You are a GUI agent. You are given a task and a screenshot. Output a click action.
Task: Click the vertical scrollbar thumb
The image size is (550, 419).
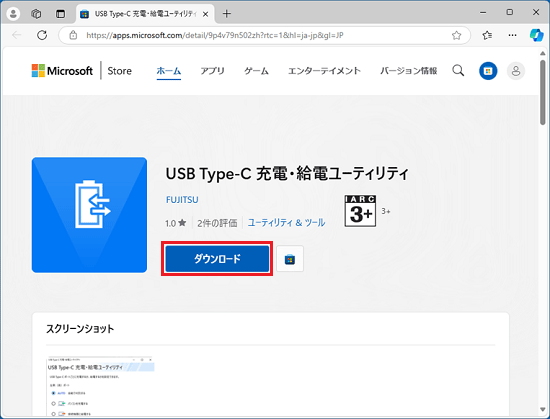click(x=543, y=93)
